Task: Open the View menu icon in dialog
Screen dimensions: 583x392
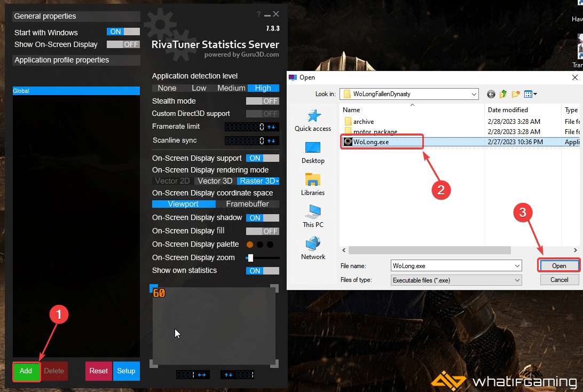Action: [530, 94]
